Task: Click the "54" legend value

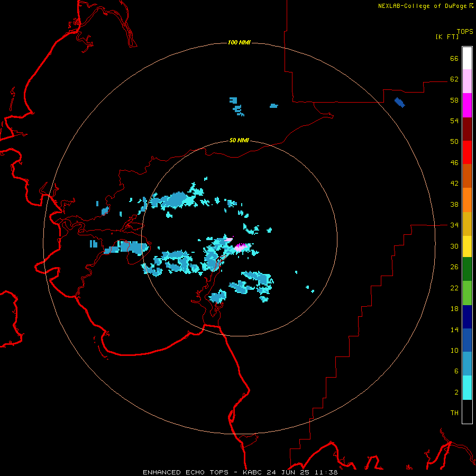Action: click(x=454, y=121)
